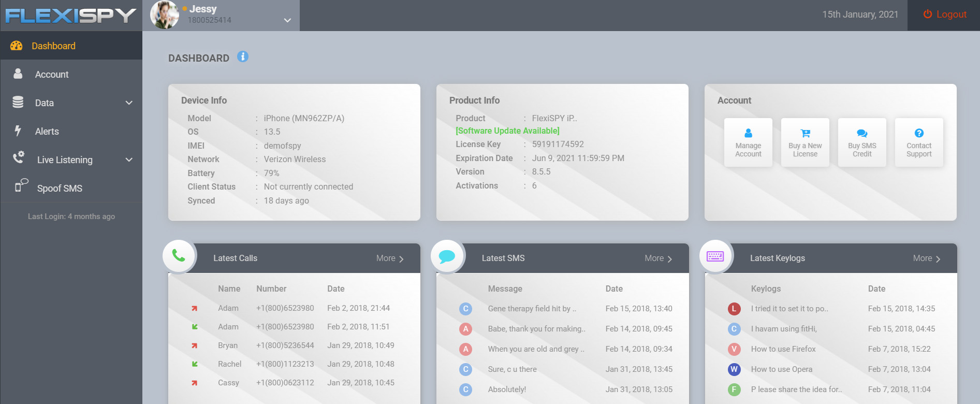Click the Software Update Available link
The image size is (980, 404).
point(507,131)
